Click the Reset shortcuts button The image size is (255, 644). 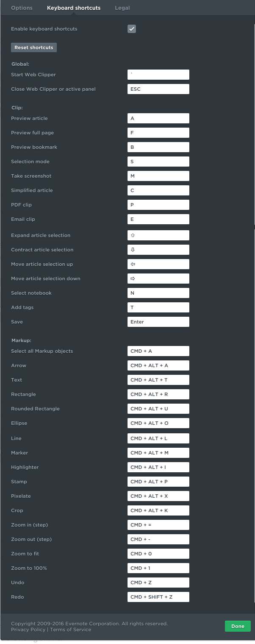pyautogui.click(x=34, y=47)
